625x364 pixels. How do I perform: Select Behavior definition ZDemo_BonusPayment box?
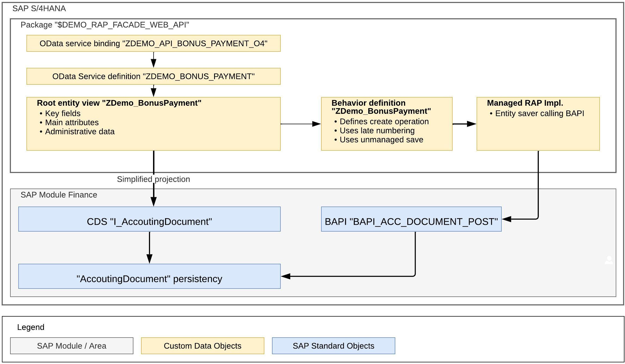tap(387, 124)
